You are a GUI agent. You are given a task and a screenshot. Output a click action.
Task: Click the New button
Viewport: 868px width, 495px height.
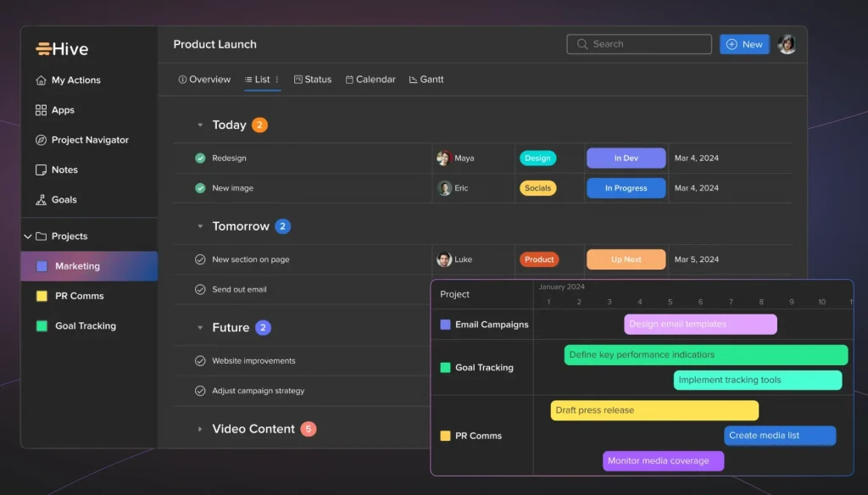point(744,44)
